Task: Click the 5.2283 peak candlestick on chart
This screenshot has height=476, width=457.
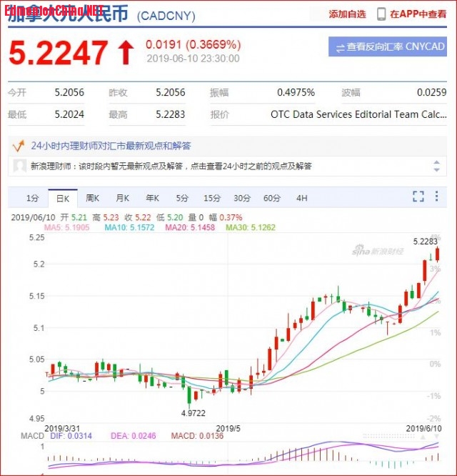Action: click(x=437, y=254)
